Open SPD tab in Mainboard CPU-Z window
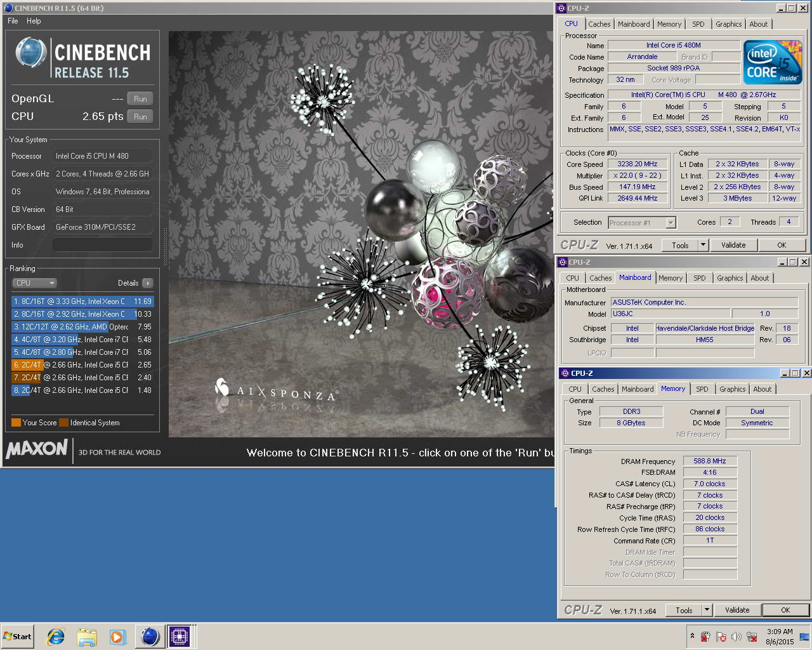The height and width of the screenshot is (650, 812). [699, 278]
